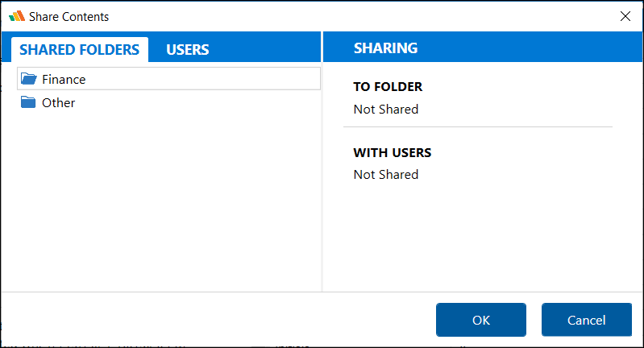Select the Other folder row
Image resolution: width=644 pixels, height=348 pixels.
coord(168,102)
